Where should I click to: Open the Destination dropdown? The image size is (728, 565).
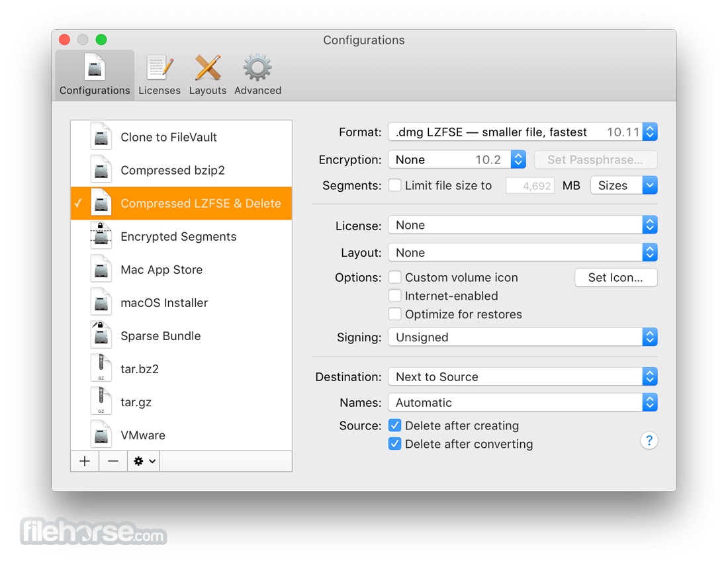[x=523, y=376]
